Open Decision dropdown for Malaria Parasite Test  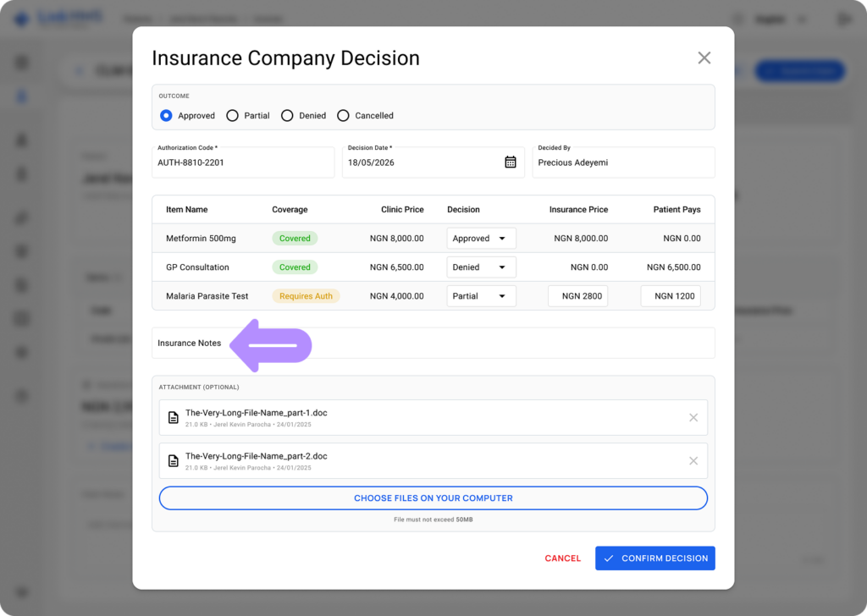(x=481, y=295)
